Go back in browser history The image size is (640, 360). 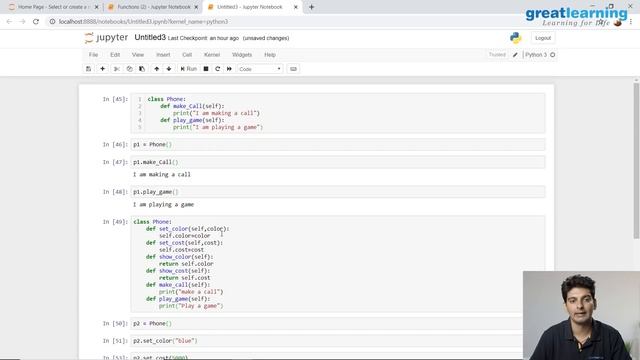pos(9,22)
